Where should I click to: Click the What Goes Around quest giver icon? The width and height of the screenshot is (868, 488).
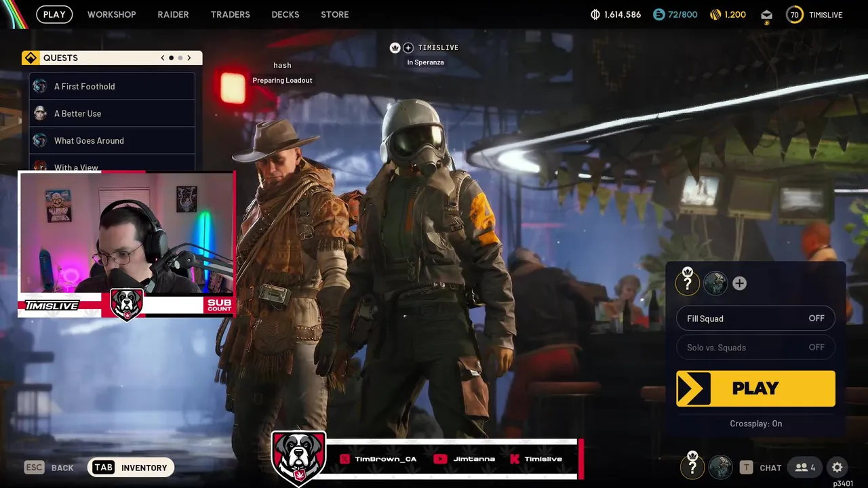[40, 140]
